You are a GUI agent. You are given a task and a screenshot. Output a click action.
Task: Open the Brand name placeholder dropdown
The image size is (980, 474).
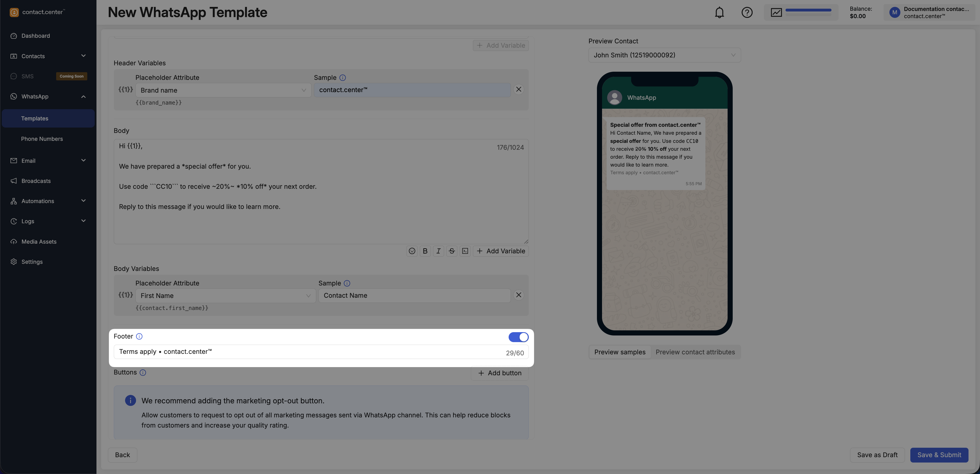tap(223, 90)
